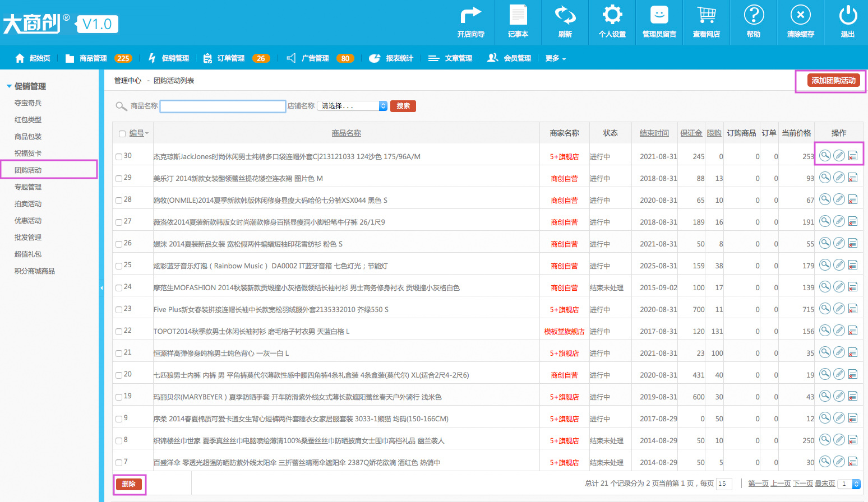
Task: Check the box for row 9
Action: (119, 419)
